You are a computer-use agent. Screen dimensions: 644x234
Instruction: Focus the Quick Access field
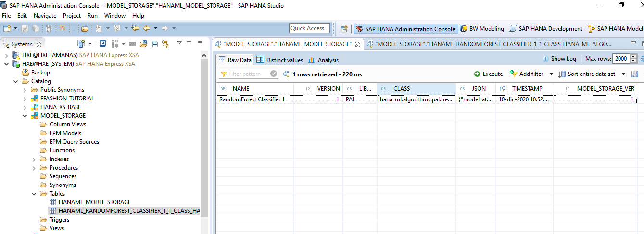click(310, 28)
